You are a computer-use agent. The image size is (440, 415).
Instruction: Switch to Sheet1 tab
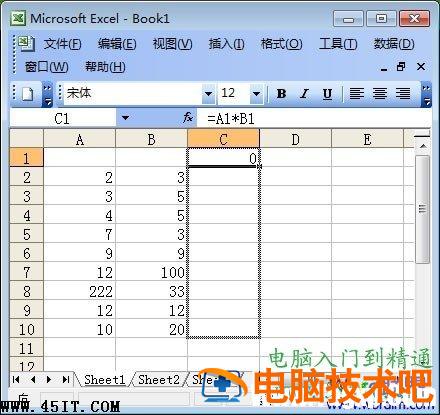point(104,380)
